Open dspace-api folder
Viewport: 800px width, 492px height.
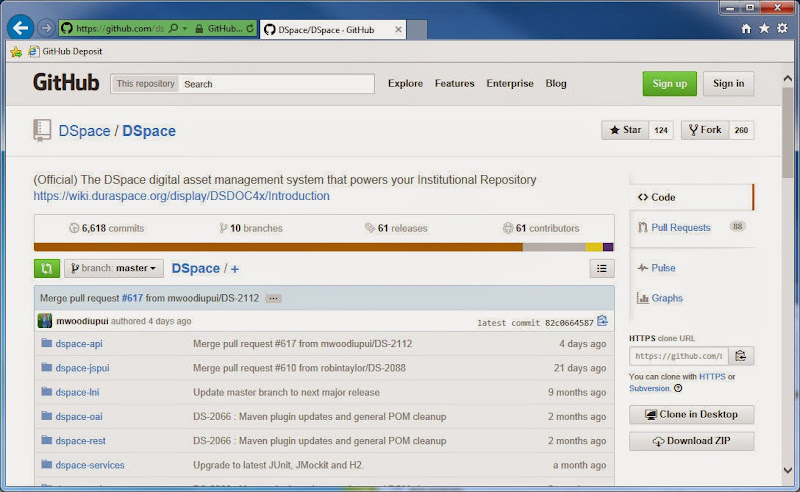79,344
